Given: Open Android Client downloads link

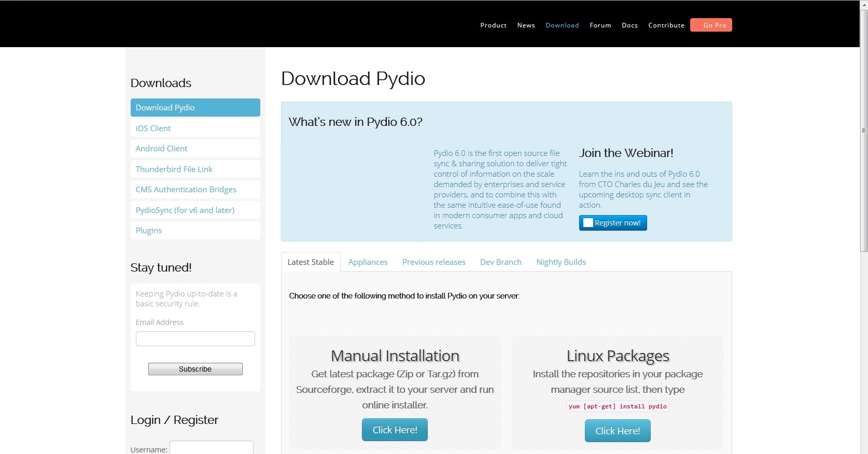Looking at the screenshot, I should pos(195,148).
